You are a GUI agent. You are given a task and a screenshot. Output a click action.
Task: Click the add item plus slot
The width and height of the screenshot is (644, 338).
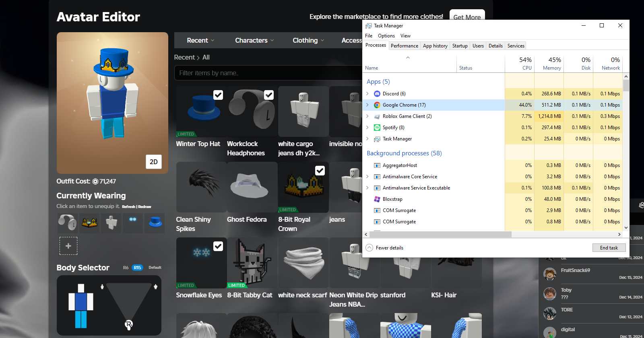coord(68,246)
